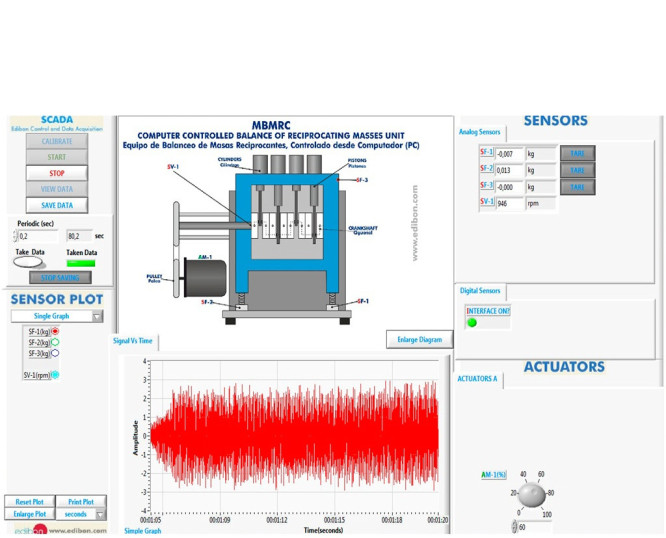
Task: Select the Signal Vs Time tab
Action: pyautogui.click(x=133, y=341)
